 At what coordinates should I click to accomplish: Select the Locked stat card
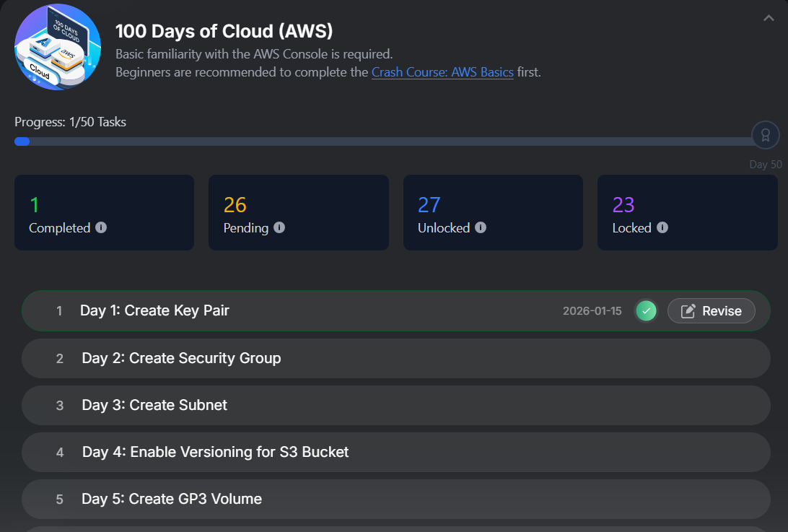(x=687, y=212)
